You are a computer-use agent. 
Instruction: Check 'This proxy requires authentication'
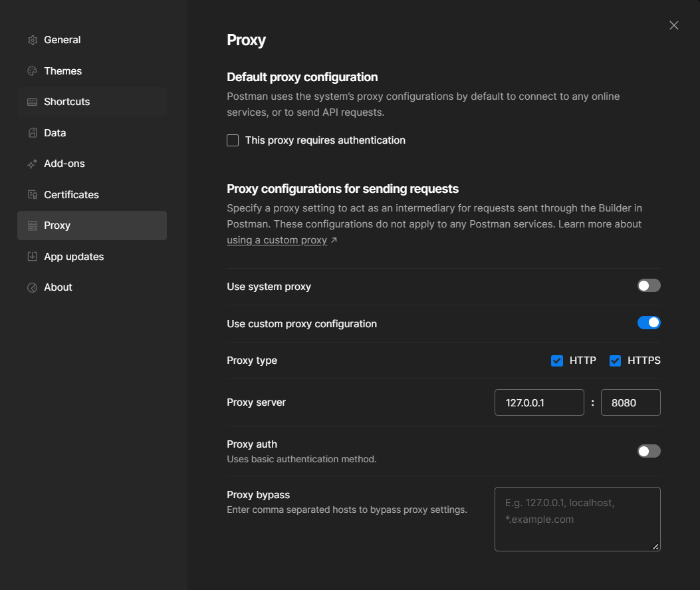coord(233,140)
